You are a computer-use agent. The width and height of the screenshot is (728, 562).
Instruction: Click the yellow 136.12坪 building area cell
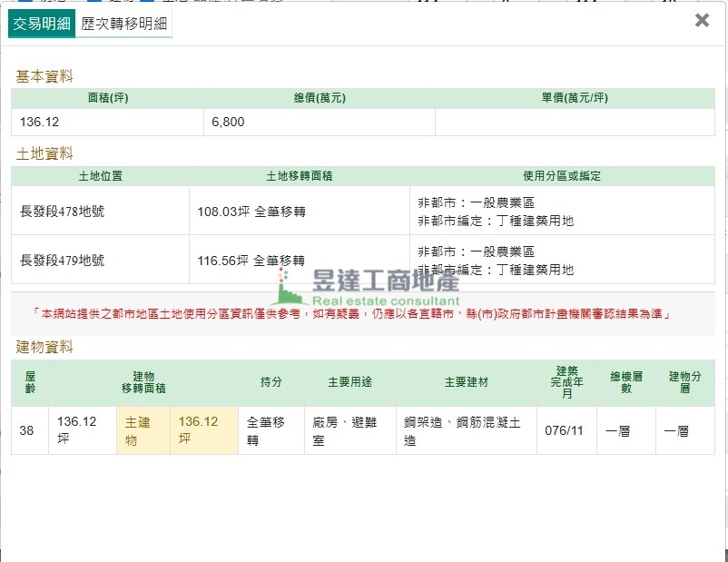coord(203,430)
